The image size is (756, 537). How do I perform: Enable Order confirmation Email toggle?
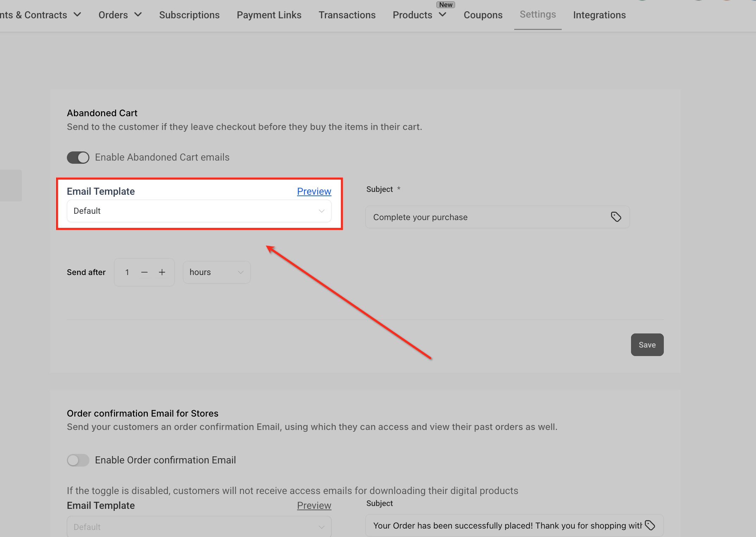pos(78,460)
